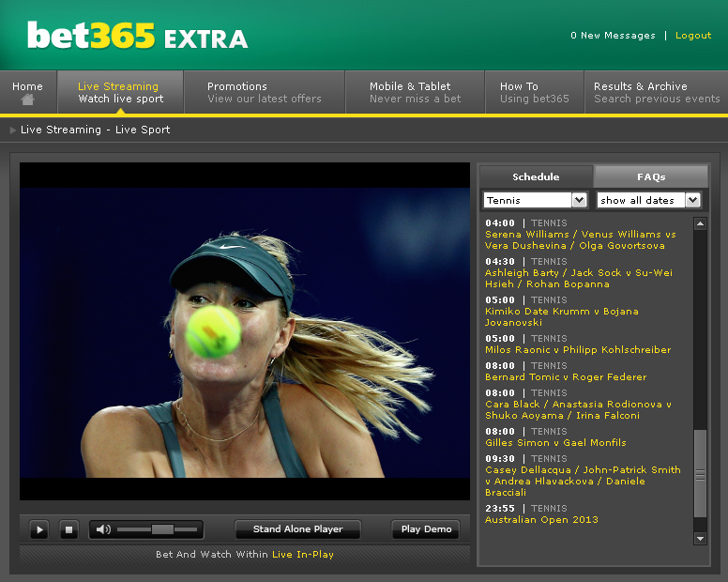Click the video player image

coord(245,331)
